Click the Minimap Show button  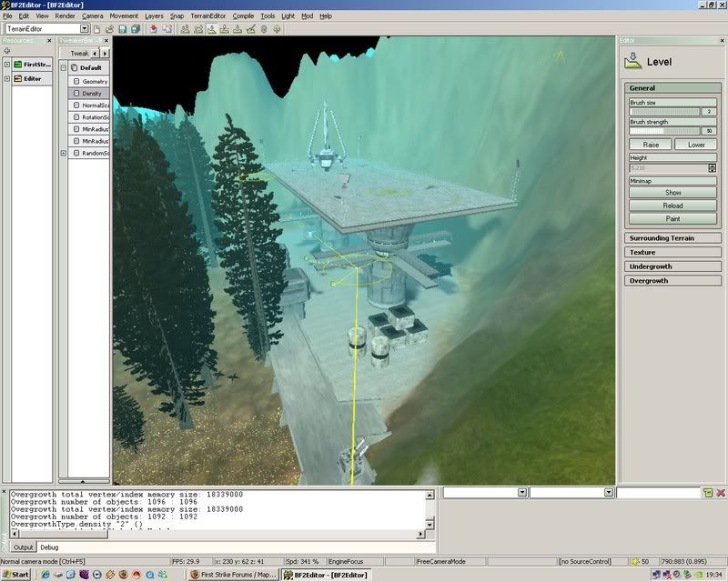click(x=672, y=192)
